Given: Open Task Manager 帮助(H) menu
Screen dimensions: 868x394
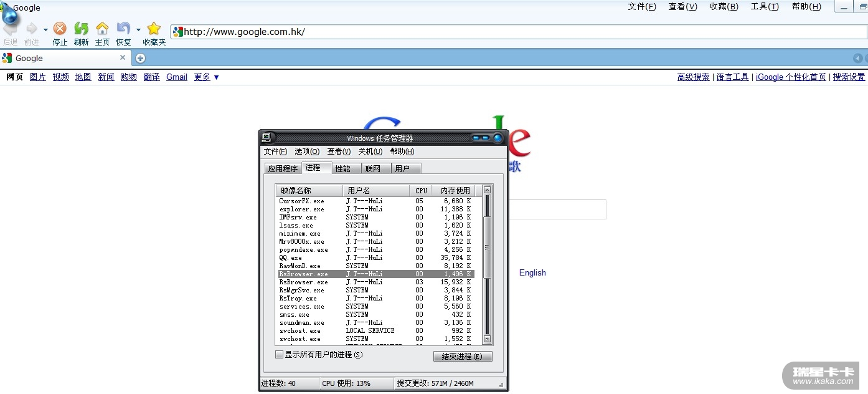Looking at the screenshot, I should coord(402,151).
